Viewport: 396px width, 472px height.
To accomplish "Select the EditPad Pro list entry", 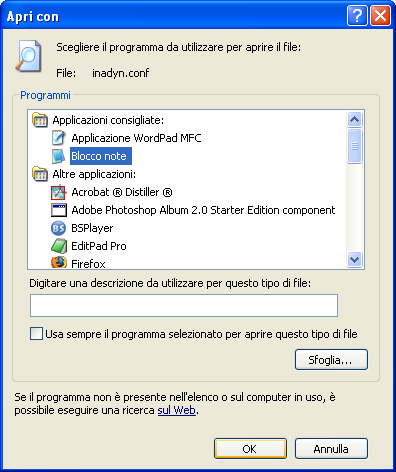I will [x=99, y=246].
